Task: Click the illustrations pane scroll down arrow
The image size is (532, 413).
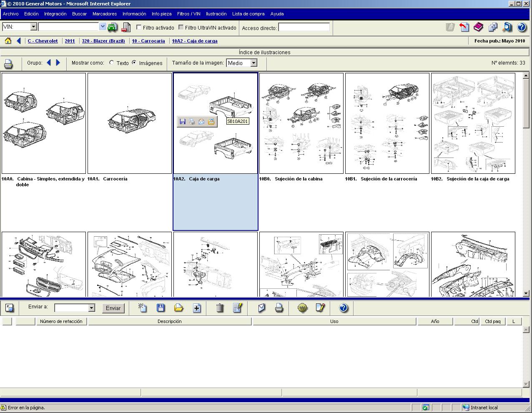Action: coord(526,293)
